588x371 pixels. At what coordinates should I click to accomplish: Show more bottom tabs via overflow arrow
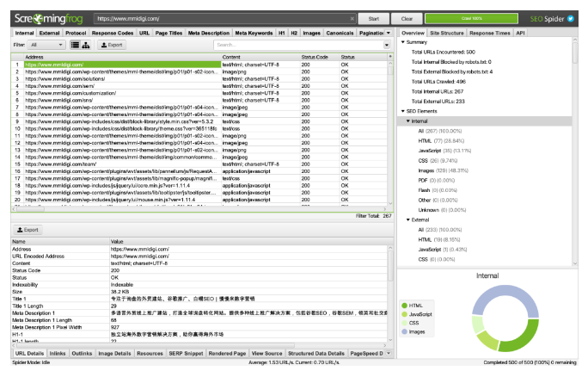click(x=389, y=353)
